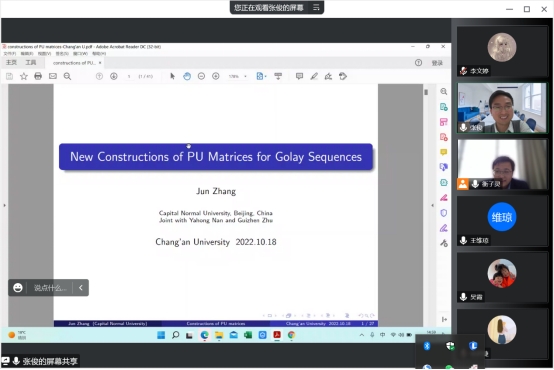
Task: Toggle microphone in screen share bar
Action: click(16, 361)
